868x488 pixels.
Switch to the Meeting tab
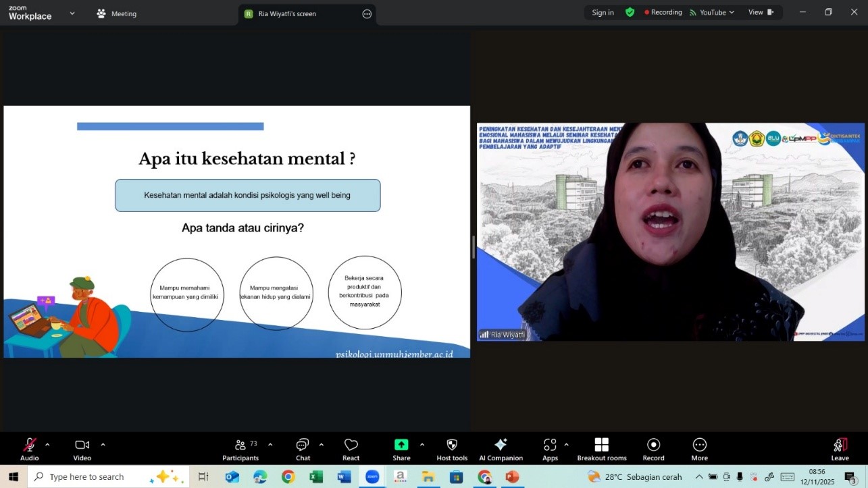click(116, 13)
